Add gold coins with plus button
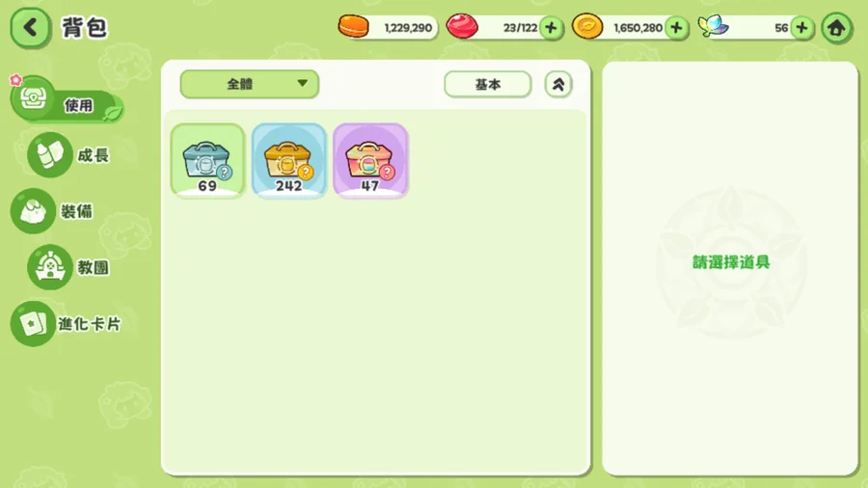This screenshot has width=868, height=488. click(676, 28)
